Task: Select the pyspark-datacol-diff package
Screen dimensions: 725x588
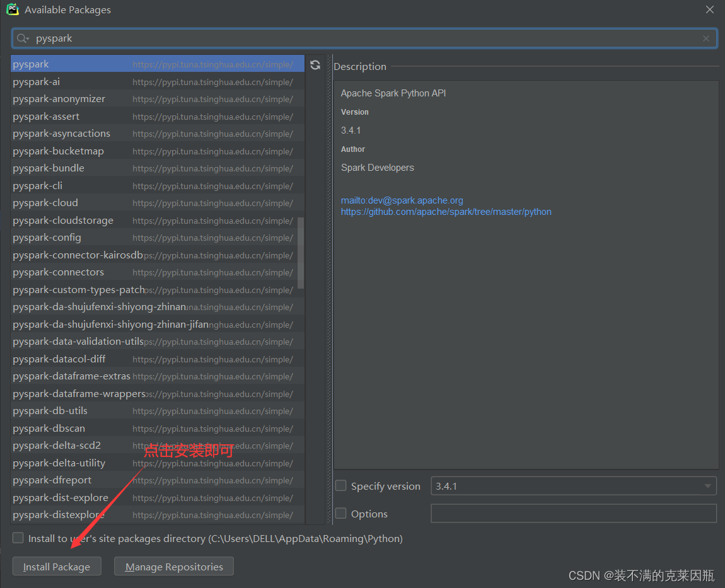Action: [157, 359]
